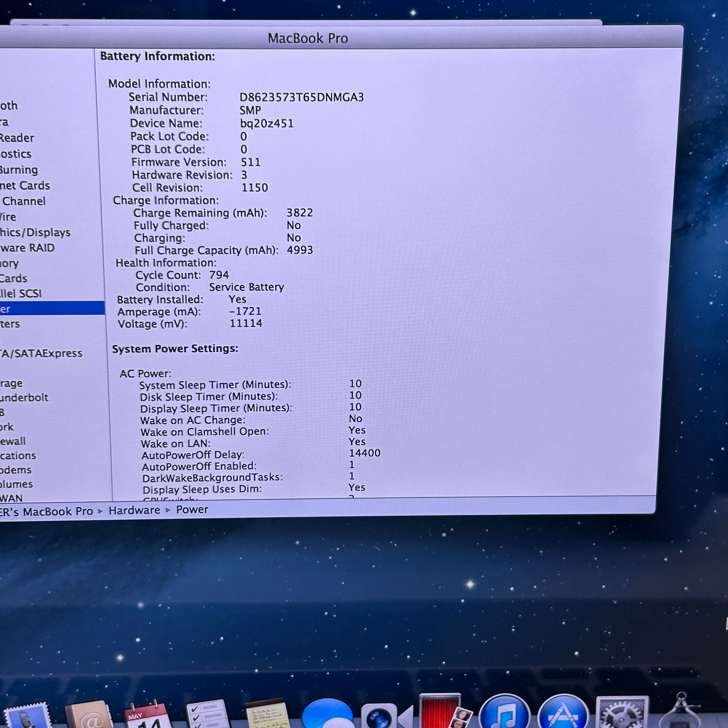Select Disc Burning in the hardware sidebar
This screenshot has height=728, width=728.
pos(19,170)
